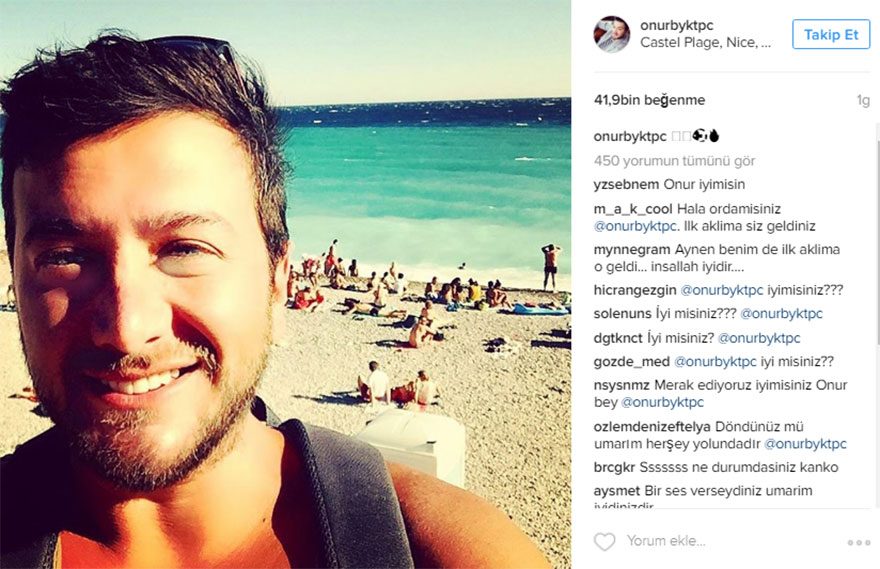Open dgtknct commenter profile
Screen dimensions: 880x569
click(618, 338)
